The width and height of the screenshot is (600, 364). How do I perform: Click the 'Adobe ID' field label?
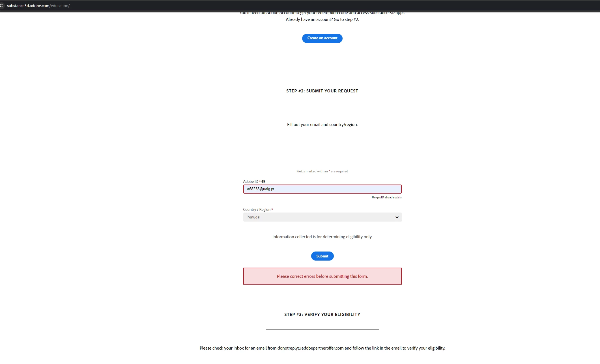[x=250, y=181]
